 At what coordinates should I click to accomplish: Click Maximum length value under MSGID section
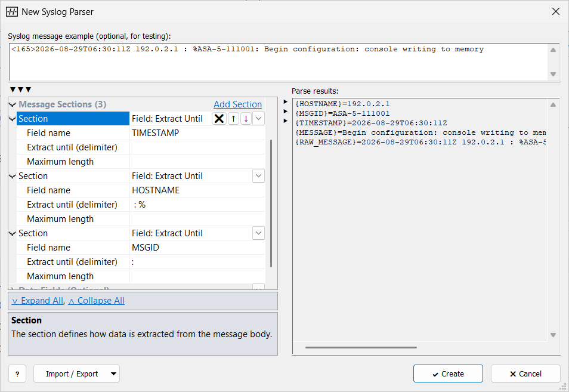197,276
